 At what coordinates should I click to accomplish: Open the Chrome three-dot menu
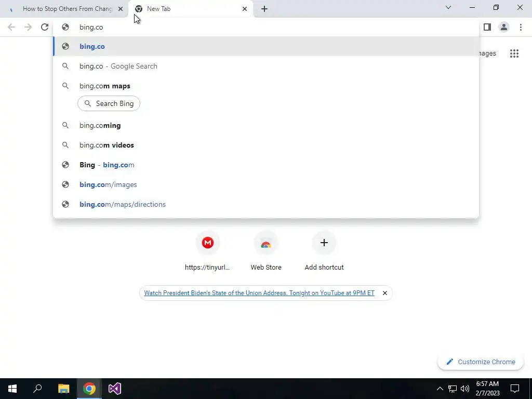point(521,27)
